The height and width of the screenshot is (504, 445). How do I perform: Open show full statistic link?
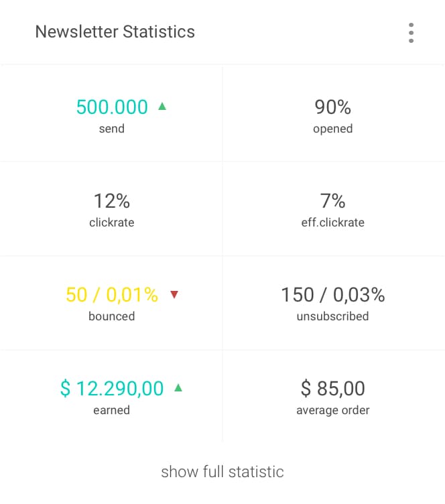click(222, 472)
